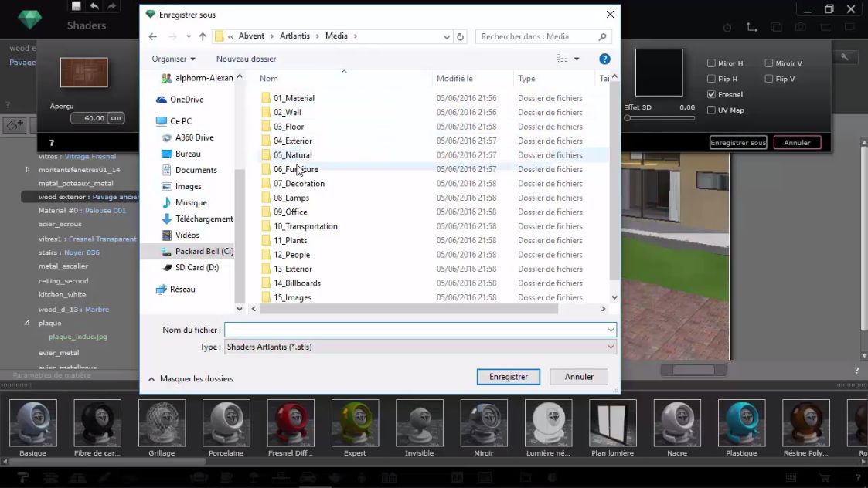Open Musique in the sidebar

coord(191,202)
